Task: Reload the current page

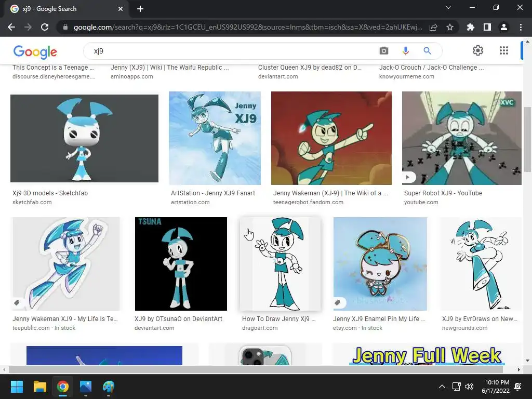Action: point(45,27)
